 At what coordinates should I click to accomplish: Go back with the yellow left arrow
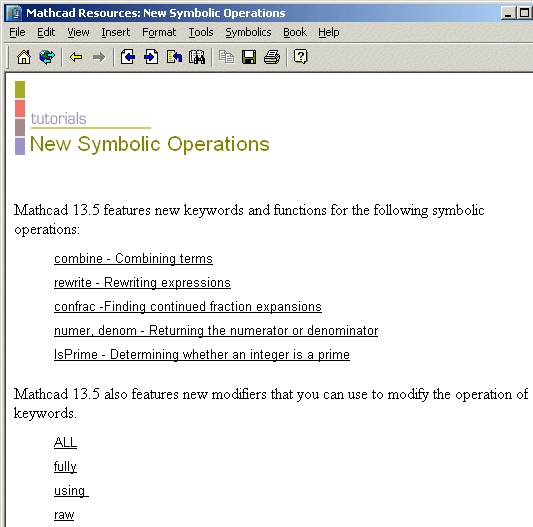click(76, 57)
